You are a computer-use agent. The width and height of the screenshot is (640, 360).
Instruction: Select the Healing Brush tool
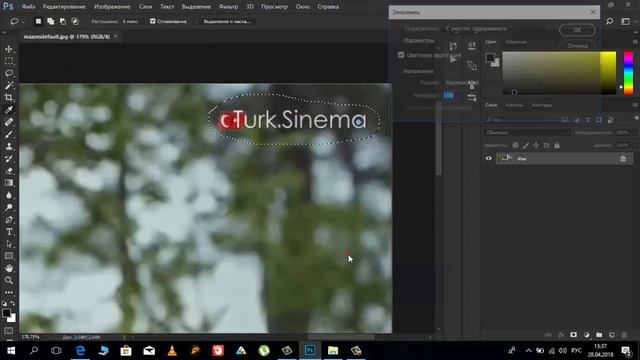9,122
